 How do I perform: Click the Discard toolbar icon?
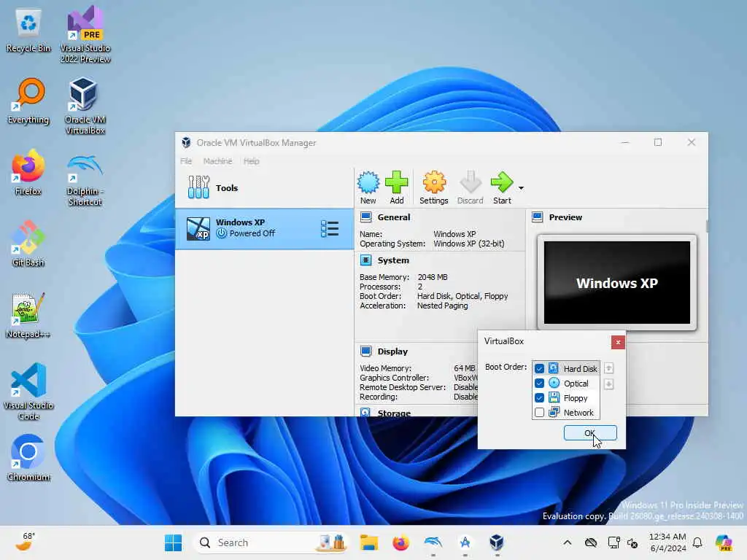tap(471, 187)
